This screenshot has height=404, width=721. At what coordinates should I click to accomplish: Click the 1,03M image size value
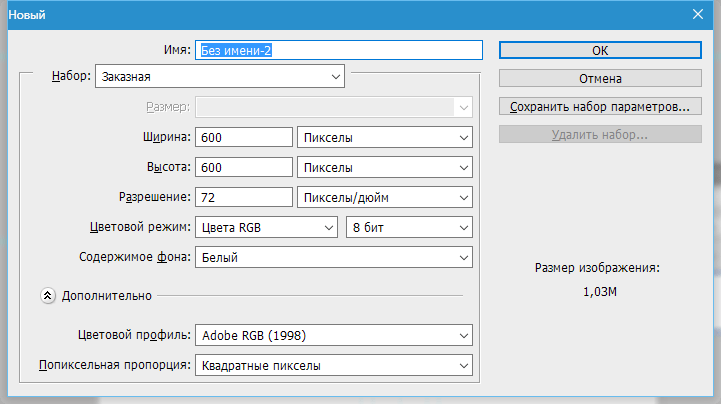point(600,292)
